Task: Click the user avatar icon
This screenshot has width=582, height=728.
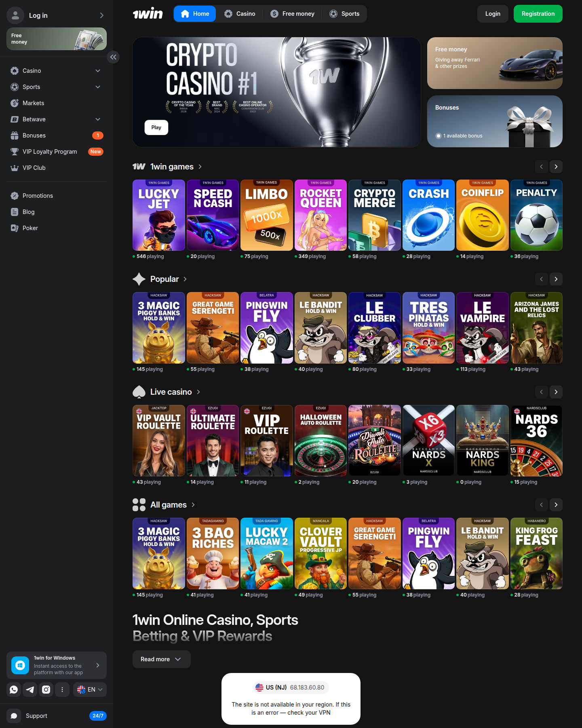Action: 15,15
